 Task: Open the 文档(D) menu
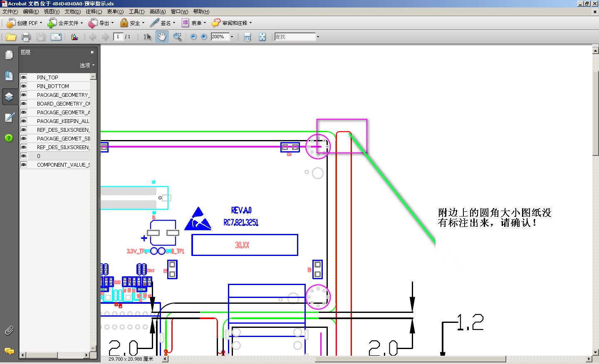73,12
